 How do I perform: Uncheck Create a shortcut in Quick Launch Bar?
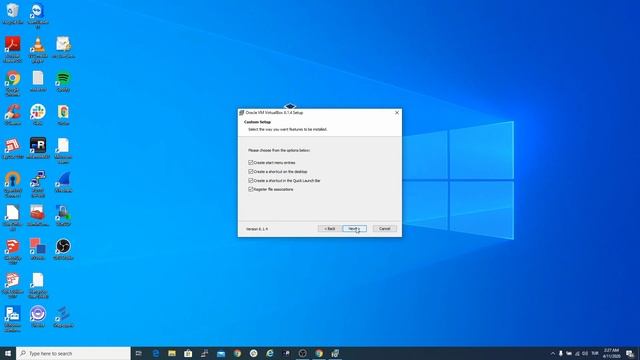coord(251,180)
